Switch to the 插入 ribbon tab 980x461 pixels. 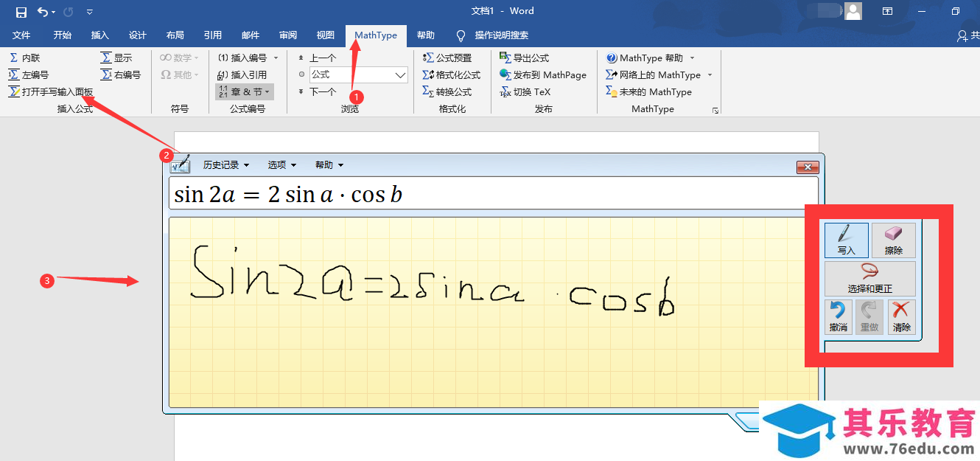pos(99,35)
